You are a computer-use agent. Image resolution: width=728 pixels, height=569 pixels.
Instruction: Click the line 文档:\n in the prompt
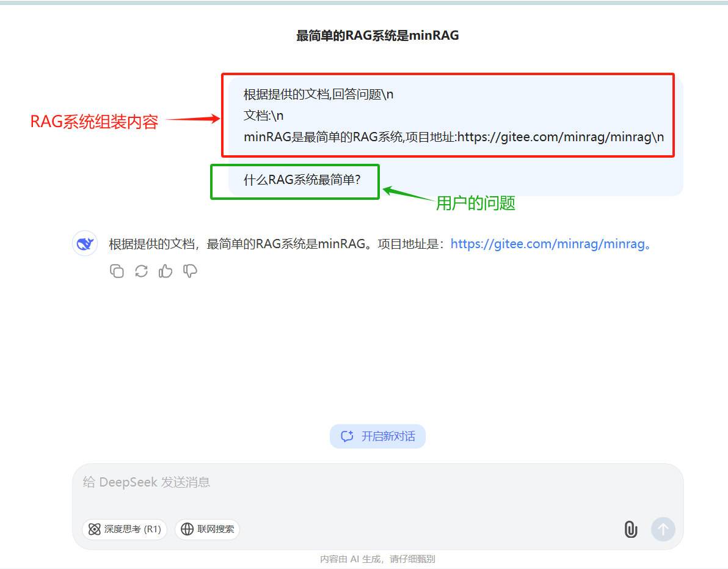(x=263, y=116)
